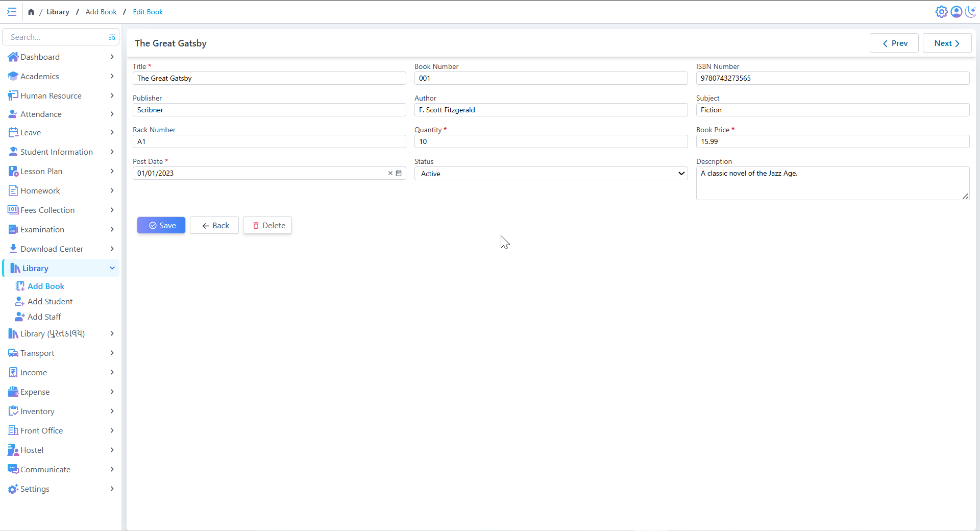980x531 pixels.
Task: Go to the Next book record
Action: 946,43
